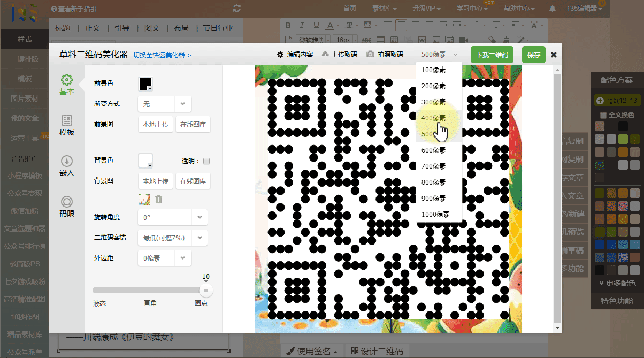Expand the 素材库 menu in top navigation
The image size is (644, 358).
385,9
